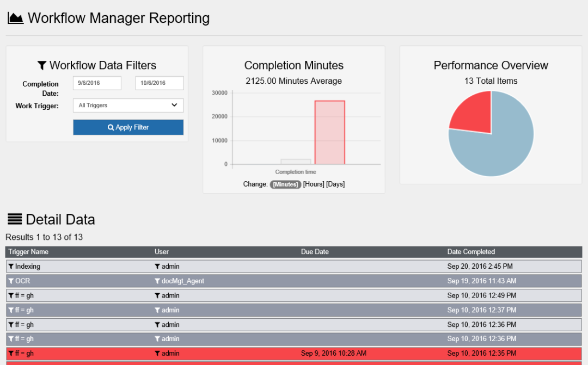The width and height of the screenshot is (588, 365).
Task: Click the 10/6/2016 end date field
Action: pyautogui.click(x=159, y=83)
